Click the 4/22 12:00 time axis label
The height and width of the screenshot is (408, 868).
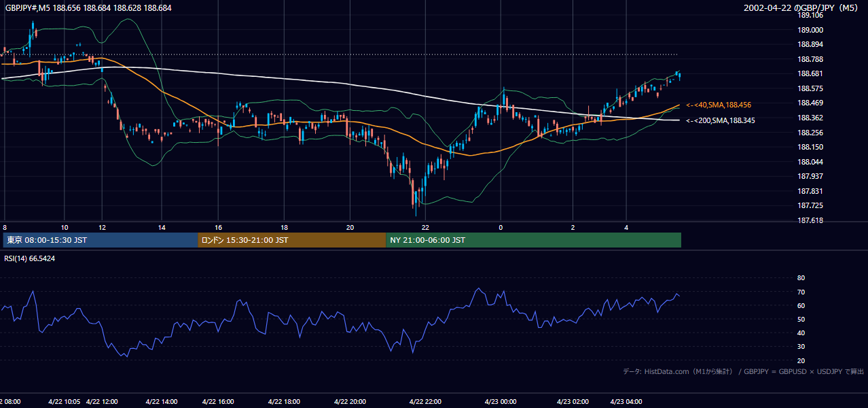[x=101, y=402]
